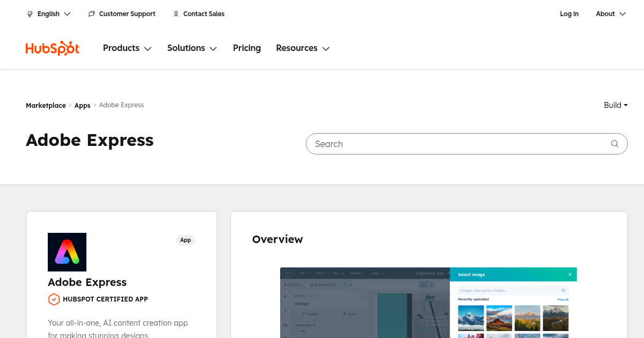Open the Pricing page
This screenshot has width=644, height=338.
pyautogui.click(x=247, y=48)
